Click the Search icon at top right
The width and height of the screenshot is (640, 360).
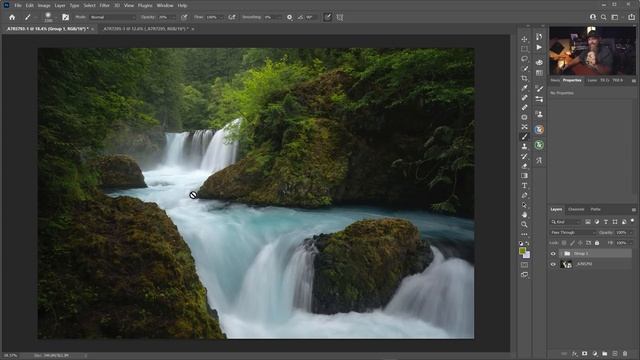[x=604, y=17]
